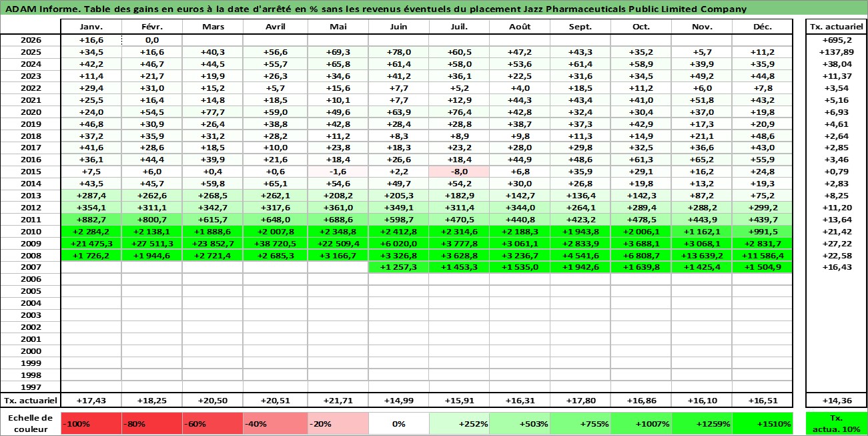Select the +27 511,3 cell

tap(151, 244)
